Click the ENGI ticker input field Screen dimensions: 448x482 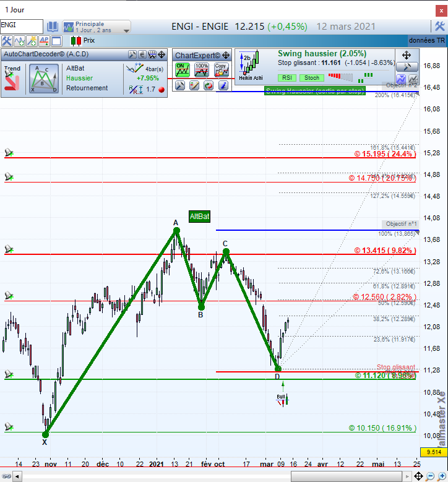pyautogui.click(x=22, y=26)
